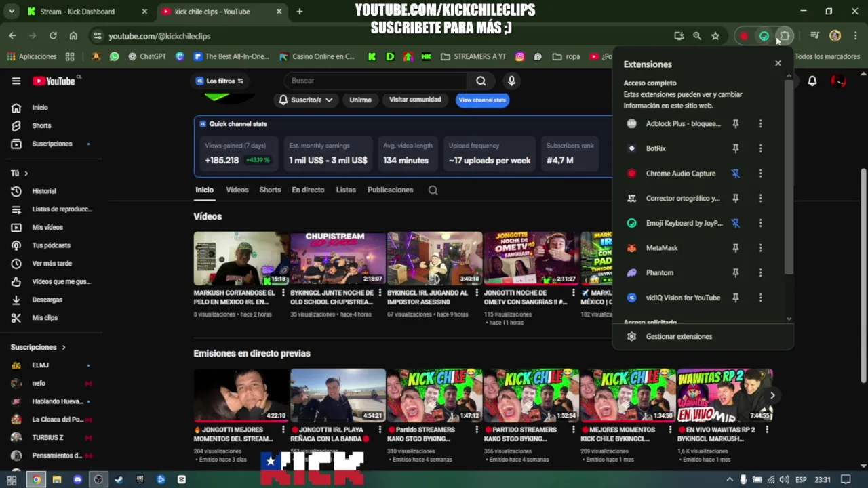Select the En directo channel tab
The width and height of the screenshot is (868, 488).
pyautogui.click(x=308, y=190)
